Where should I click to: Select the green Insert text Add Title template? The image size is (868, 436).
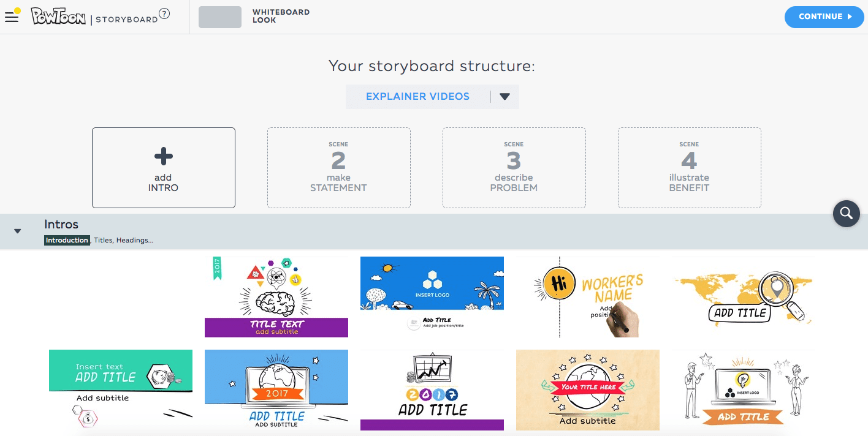pyautogui.click(x=121, y=390)
